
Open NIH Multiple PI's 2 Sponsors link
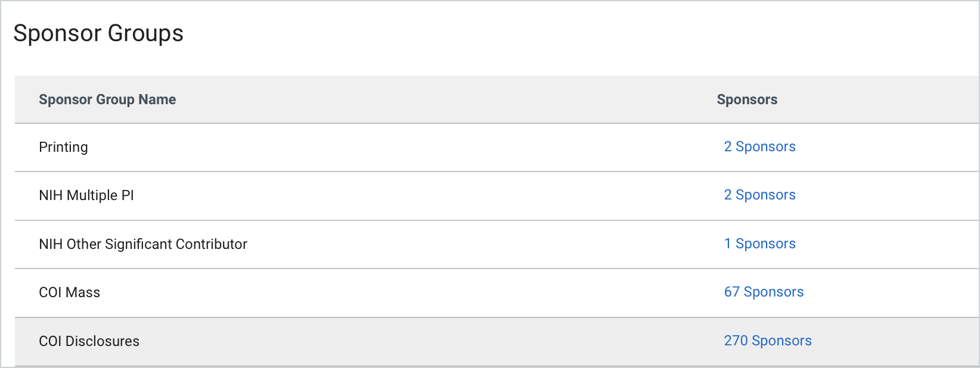(x=759, y=195)
